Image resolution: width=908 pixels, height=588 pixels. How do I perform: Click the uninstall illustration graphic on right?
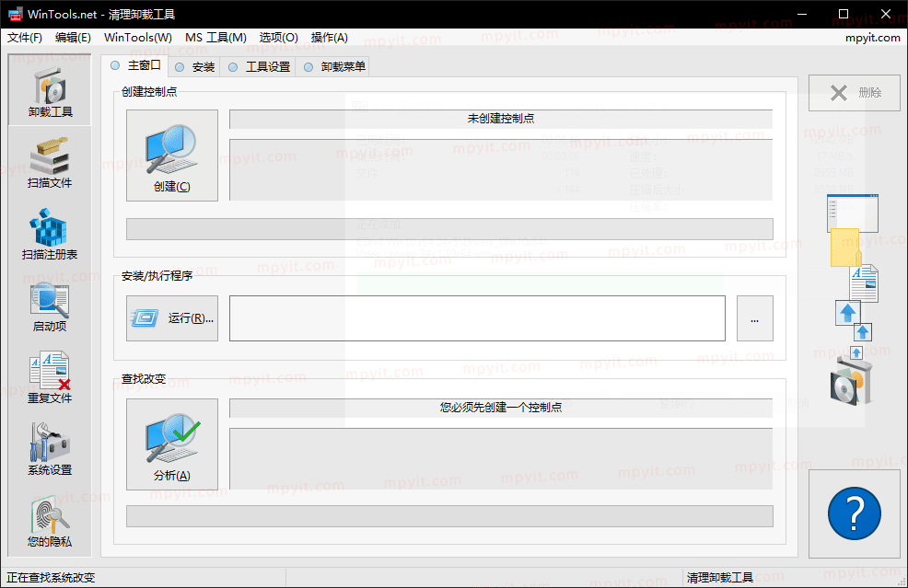(x=853, y=300)
